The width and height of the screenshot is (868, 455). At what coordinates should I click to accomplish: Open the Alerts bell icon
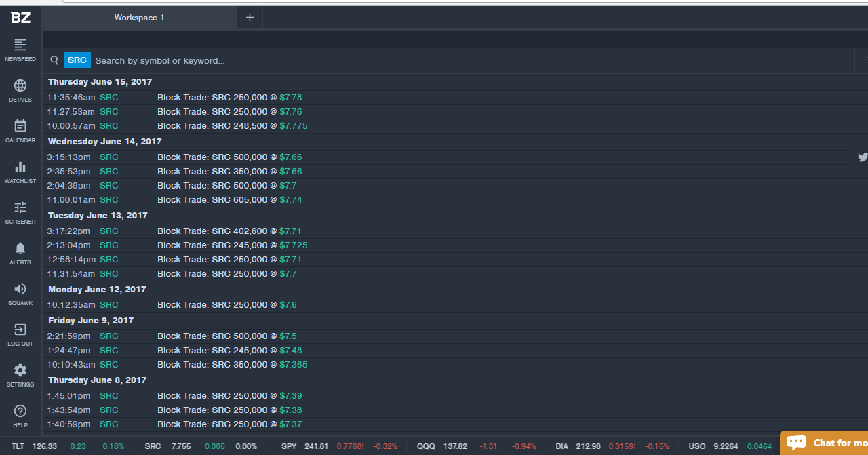pyautogui.click(x=20, y=248)
